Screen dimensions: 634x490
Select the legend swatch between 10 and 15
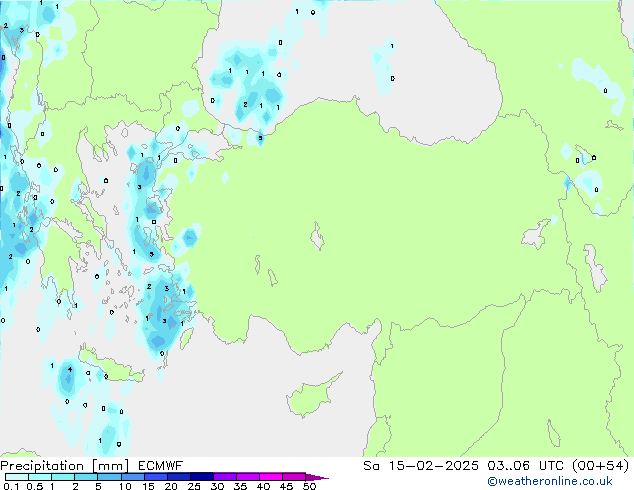coord(132,477)
